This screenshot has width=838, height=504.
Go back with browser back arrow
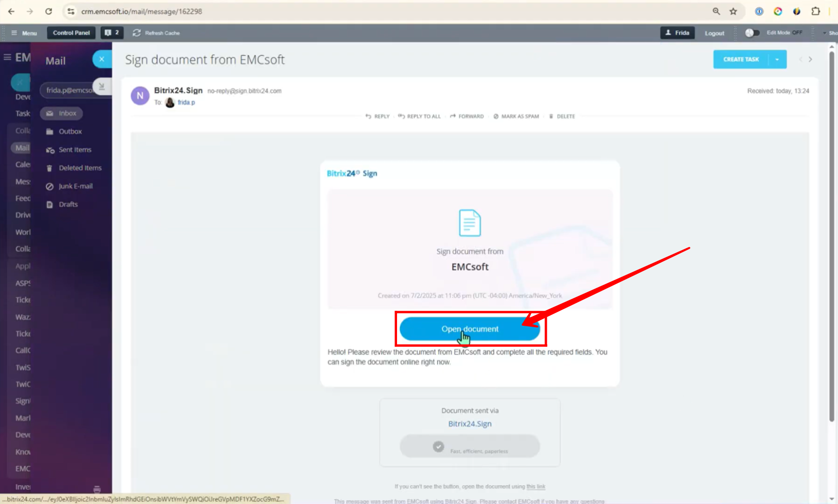11,11
